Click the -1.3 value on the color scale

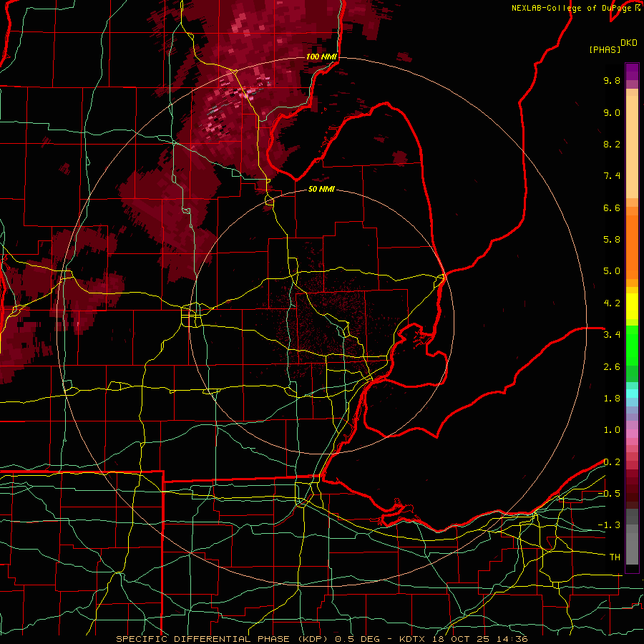pos(609,525)
